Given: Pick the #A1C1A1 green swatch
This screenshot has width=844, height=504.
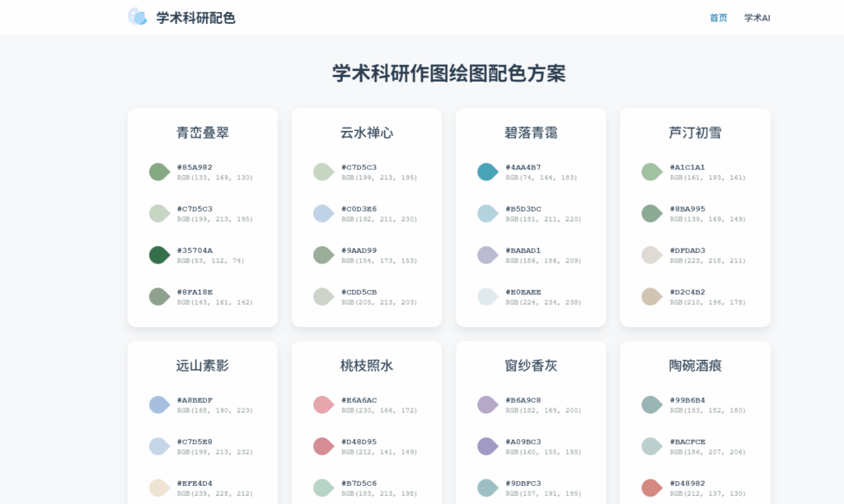Looking at the screenshot, I should [652, 171].
